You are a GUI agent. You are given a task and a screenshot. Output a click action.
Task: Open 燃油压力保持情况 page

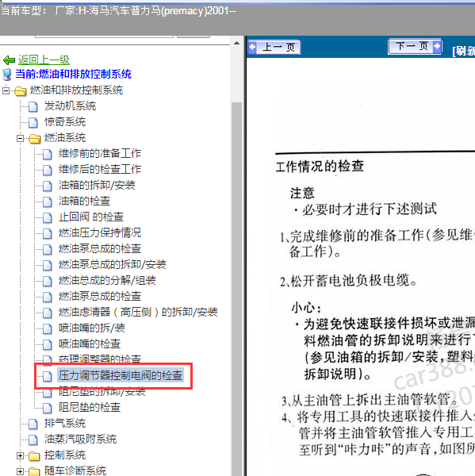pos(100,232)
